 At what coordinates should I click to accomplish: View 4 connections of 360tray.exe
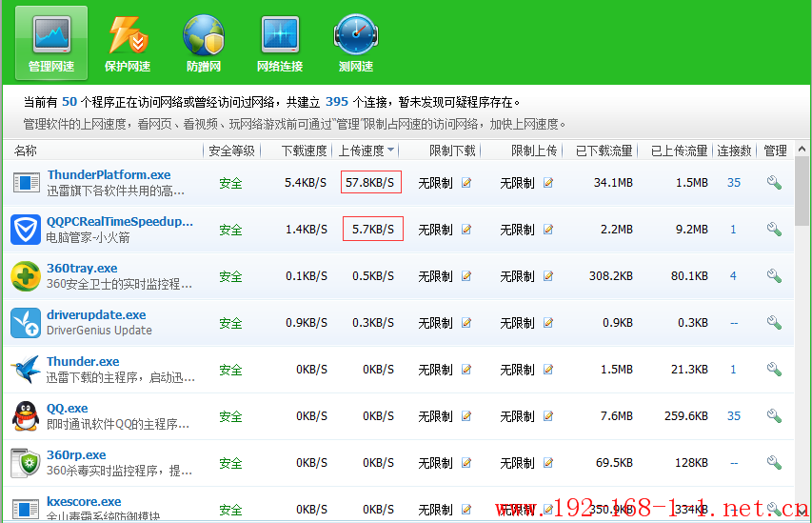[733, 275]
